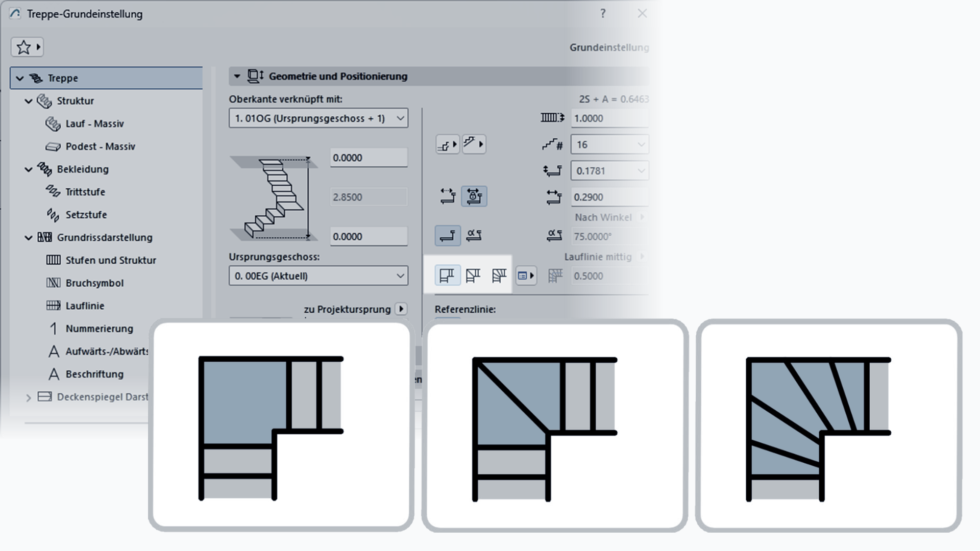The width and height of the screenshot is (980, 551).
Task: Click the zu Projektursprung arrow button
Action: [401, 309]
